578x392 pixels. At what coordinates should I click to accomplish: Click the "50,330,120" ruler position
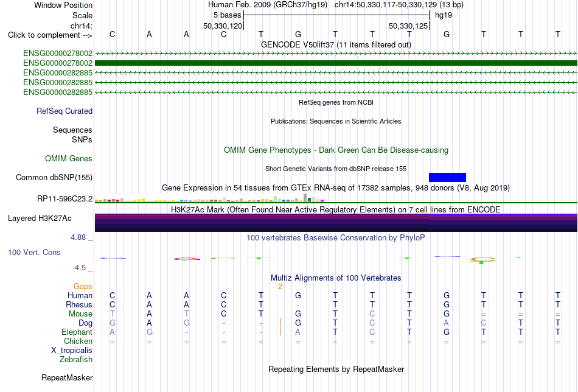(223, 26)
